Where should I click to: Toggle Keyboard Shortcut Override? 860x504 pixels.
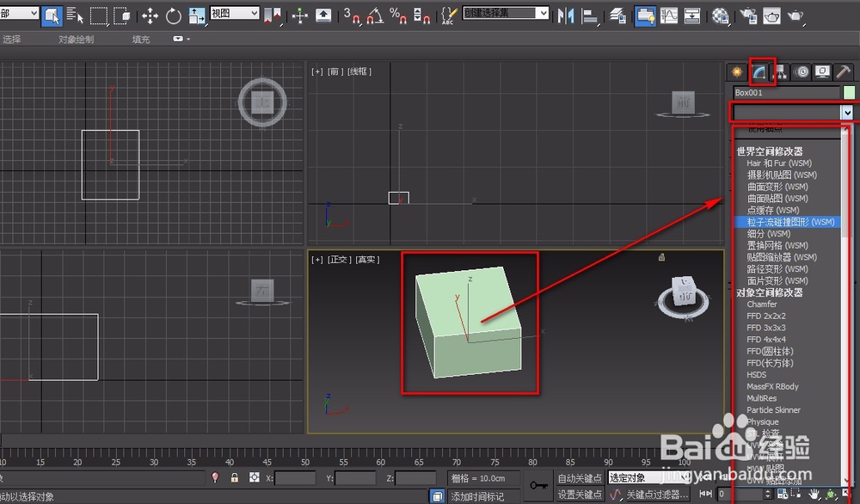point(323,15)
